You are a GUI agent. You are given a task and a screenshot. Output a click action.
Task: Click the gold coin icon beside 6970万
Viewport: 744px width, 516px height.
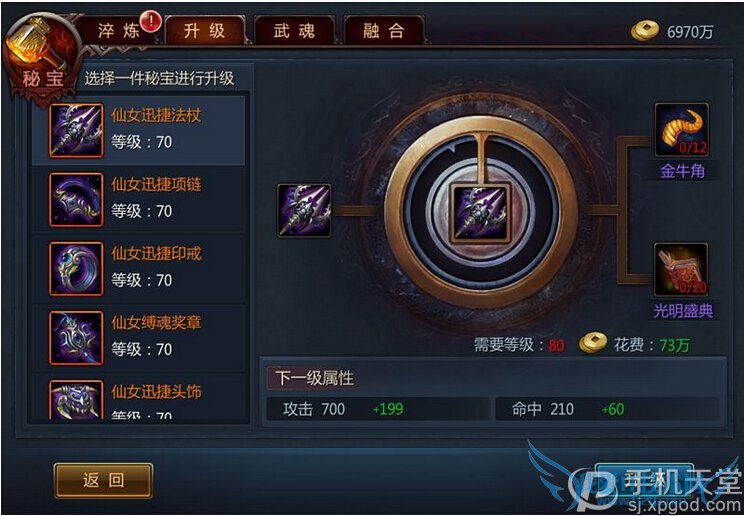(x=645, y=31)
